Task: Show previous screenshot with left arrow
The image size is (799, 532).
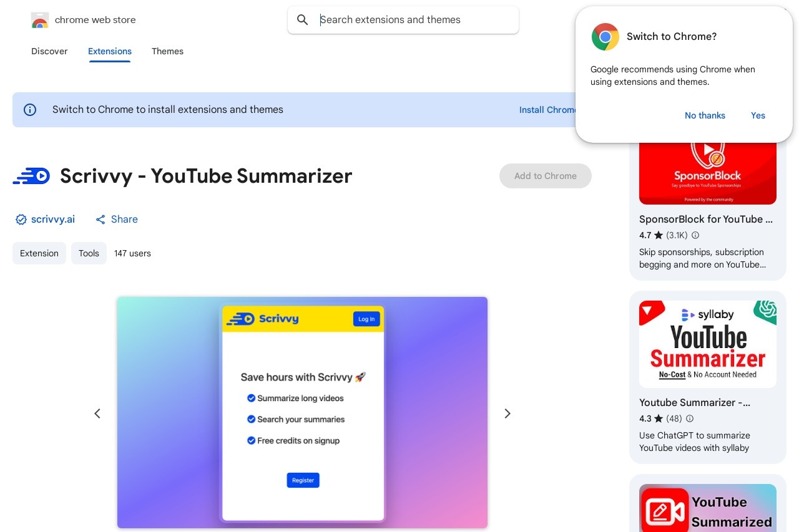Action: (97, 414)
